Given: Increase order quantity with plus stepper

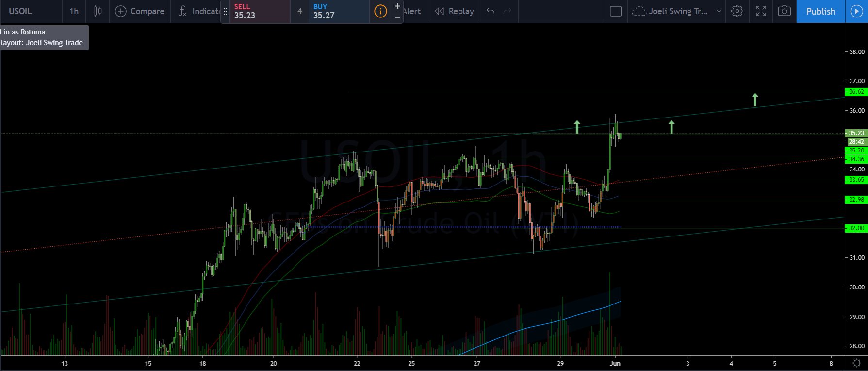Looking at the screenshot, I should tap(397, 6).
